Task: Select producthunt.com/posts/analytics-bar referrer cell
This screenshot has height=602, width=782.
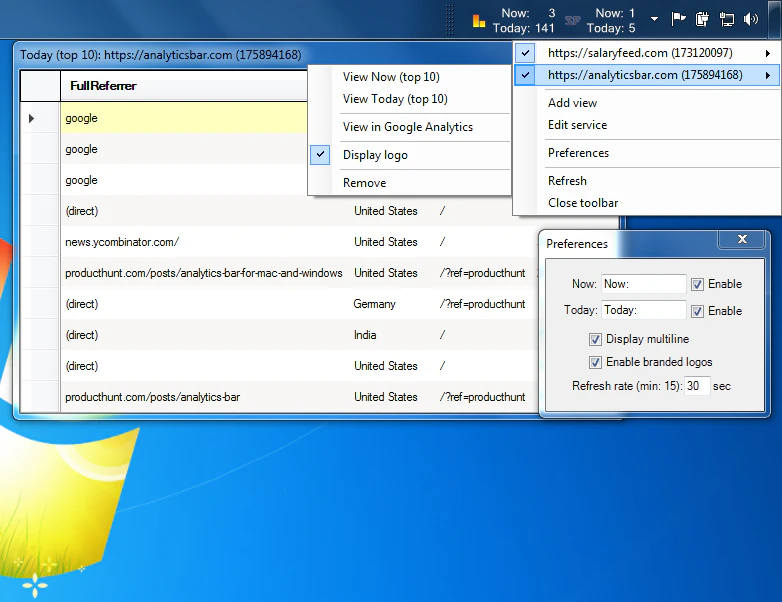Action: pos(204,397)
